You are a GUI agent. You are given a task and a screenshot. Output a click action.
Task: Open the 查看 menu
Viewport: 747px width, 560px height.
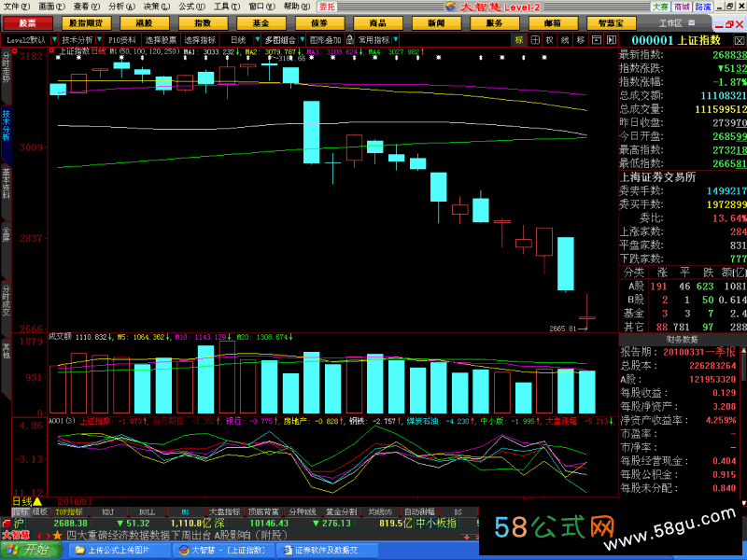(86, 7)
